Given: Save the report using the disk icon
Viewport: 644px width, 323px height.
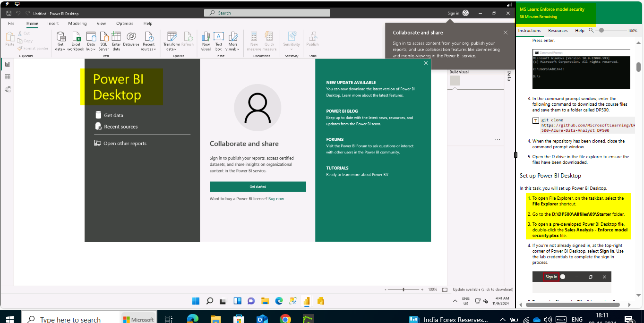Looking at the screenshot, I should click(9, 13).
